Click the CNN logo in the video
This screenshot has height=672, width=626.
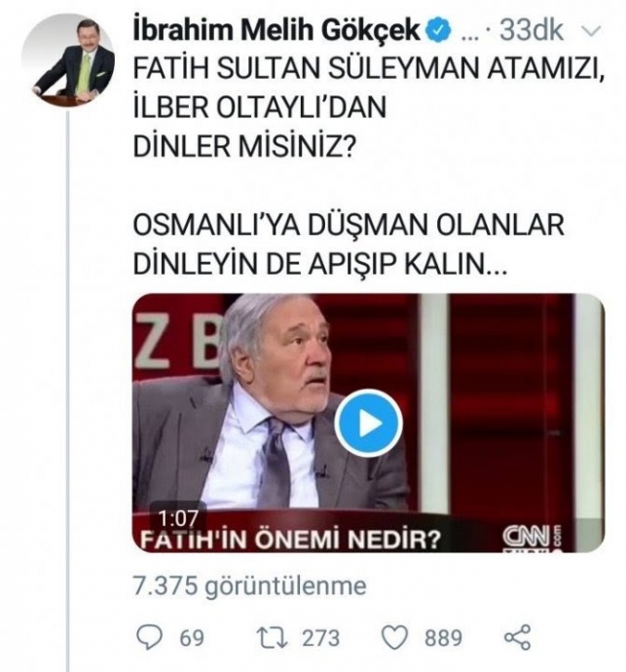click(x=532, y=539)
